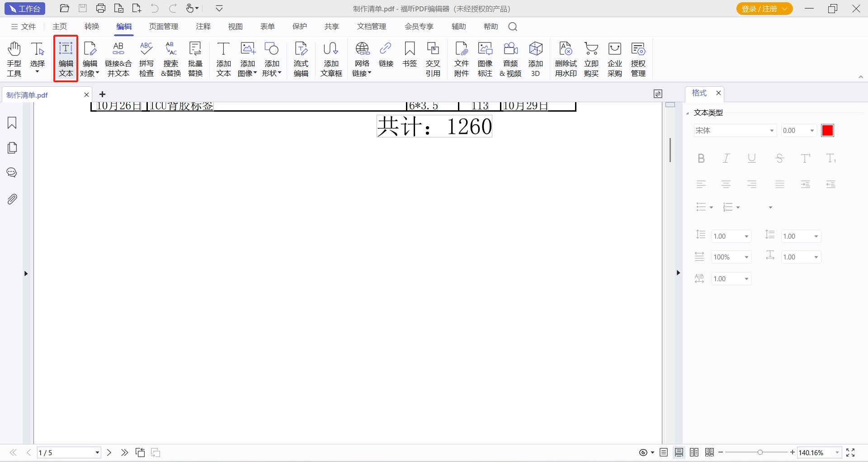Open the attachments paperclip panel in sidebar
Image resolution: width=868 pixels, height=462 pixels.
pyautogui.click(x=12, y=199)
